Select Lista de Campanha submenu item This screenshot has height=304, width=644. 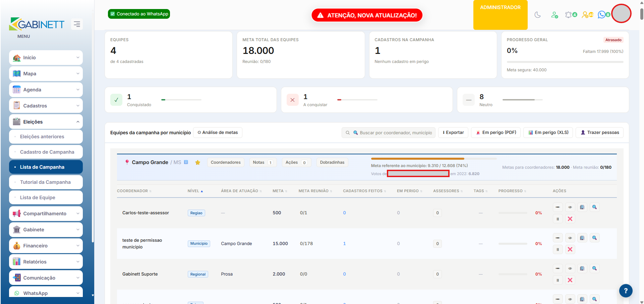point(46,167)
